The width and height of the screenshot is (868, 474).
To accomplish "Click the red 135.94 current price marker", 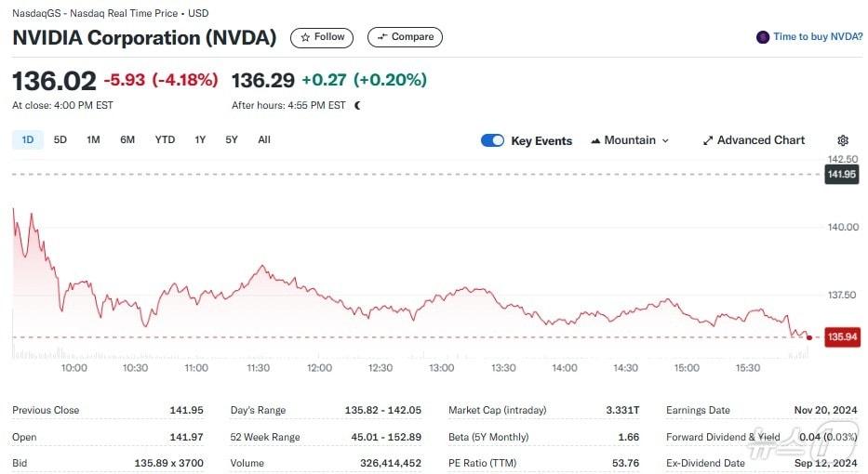I will (x=842, y=337).
